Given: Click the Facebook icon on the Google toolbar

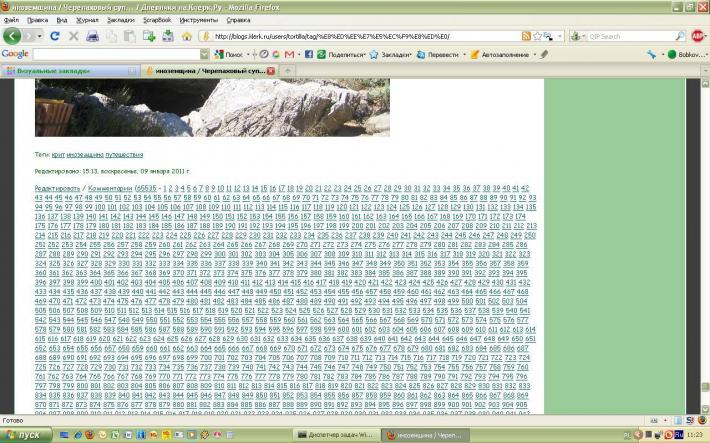Looking at the screenshot, I should pyautogui.click(x=309, y=54).
